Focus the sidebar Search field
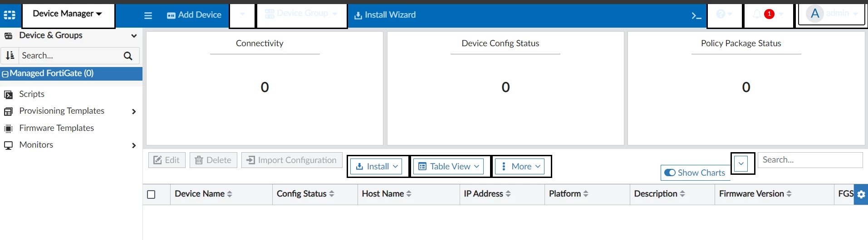The height and width of the screenshot is (240, 868). click(69, 56)
